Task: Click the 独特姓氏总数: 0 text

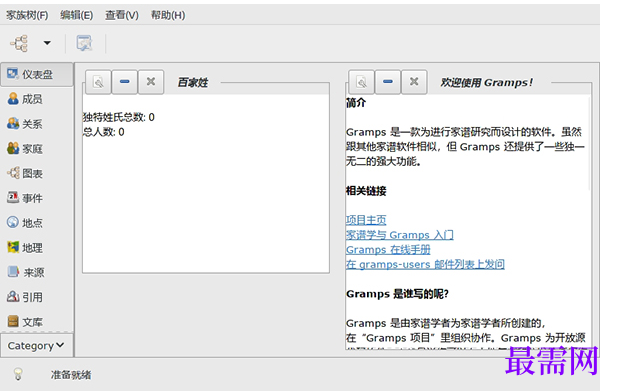Action: point(118,117)
